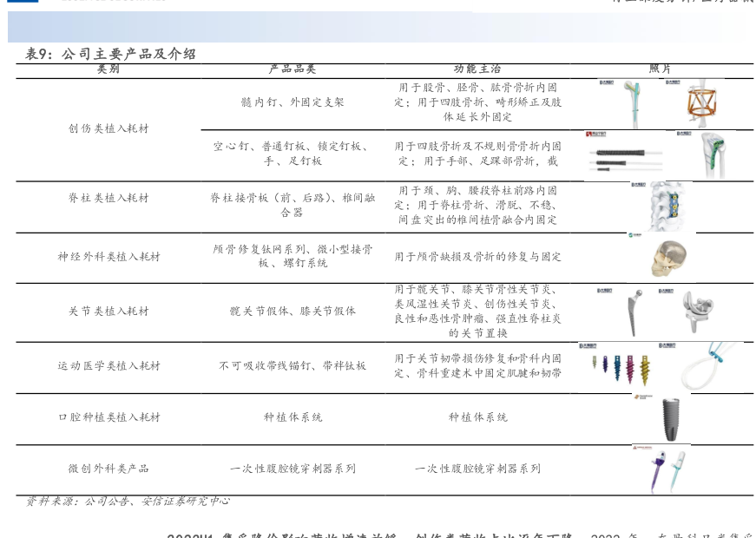756x538 pixels.
Task: Click the 用于股骨、胫骨 function description
Action: pyautogui.click(x=477, y=102)
